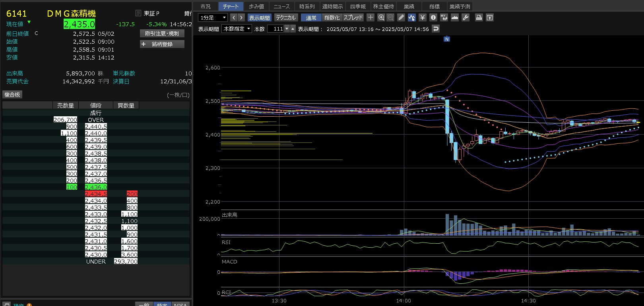Switch to the 市況 tab
This screenshot has height=306, width=644.
pyautogui.click(x=206, y=6)
